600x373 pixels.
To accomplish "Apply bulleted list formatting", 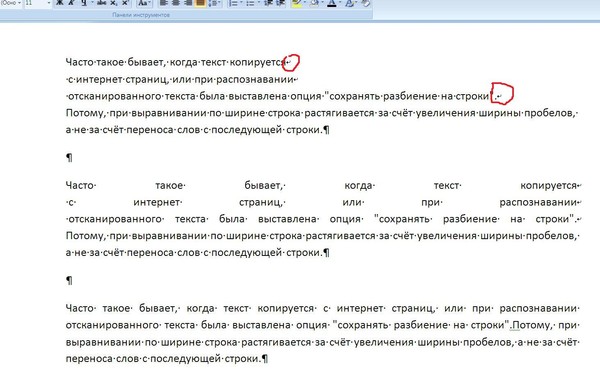I will 250,3.
